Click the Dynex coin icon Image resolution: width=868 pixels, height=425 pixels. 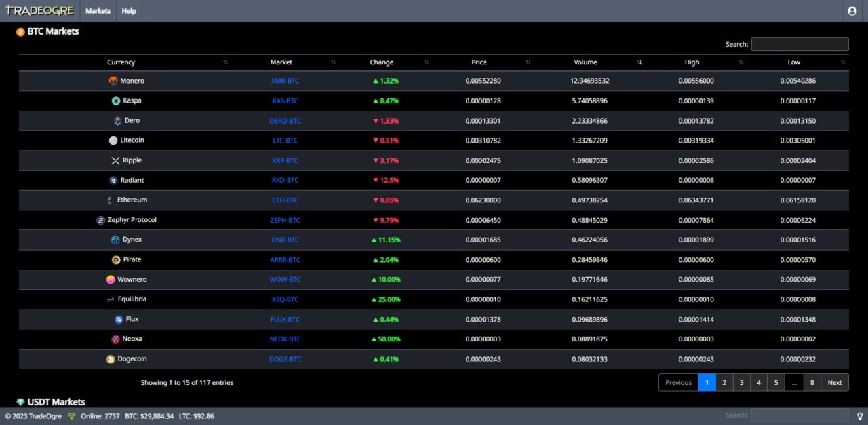(115, 240)
